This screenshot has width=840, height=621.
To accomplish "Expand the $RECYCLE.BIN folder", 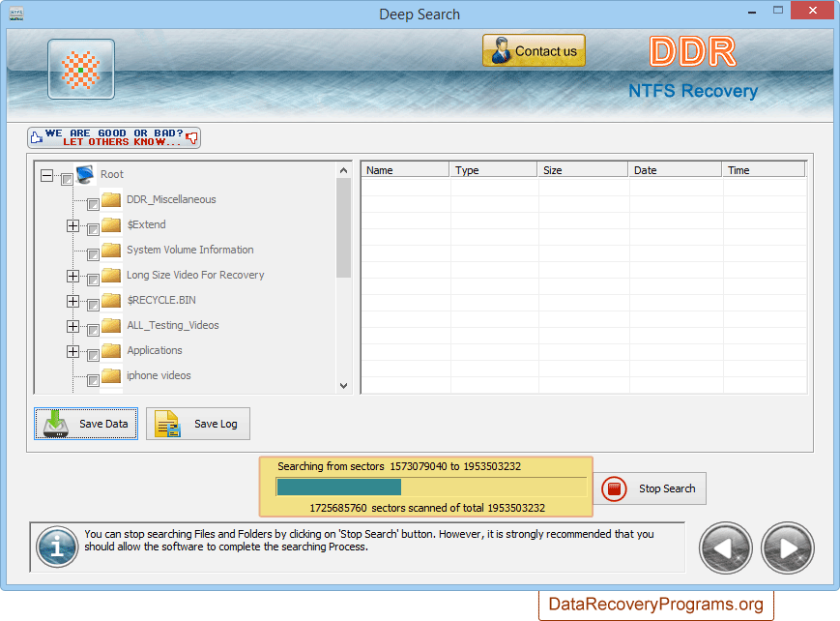I will point(72,302).
